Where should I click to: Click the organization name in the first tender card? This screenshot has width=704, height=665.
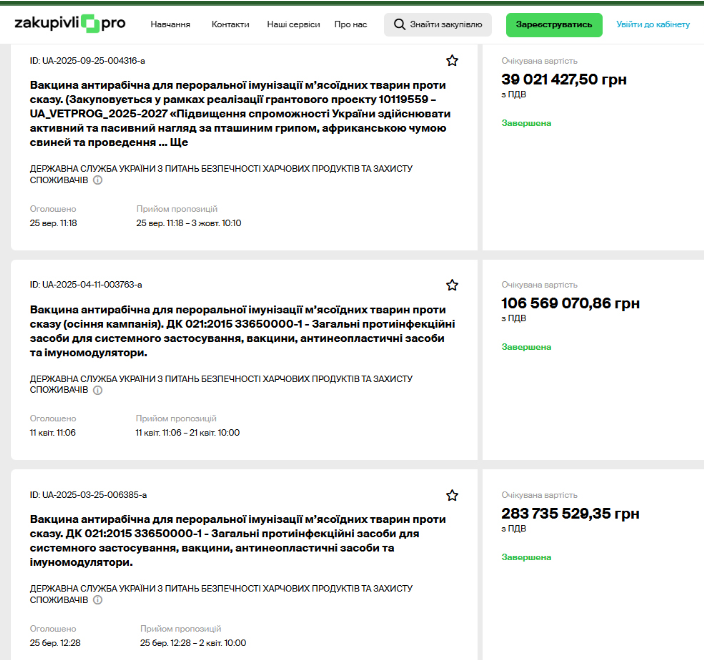click(x=220, y=169)
